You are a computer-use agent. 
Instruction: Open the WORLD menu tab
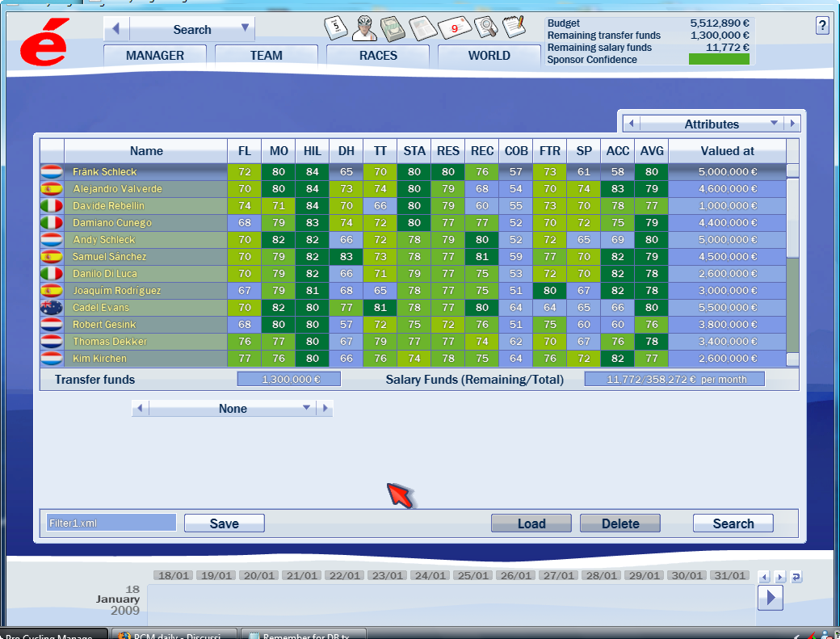(489, 56)
